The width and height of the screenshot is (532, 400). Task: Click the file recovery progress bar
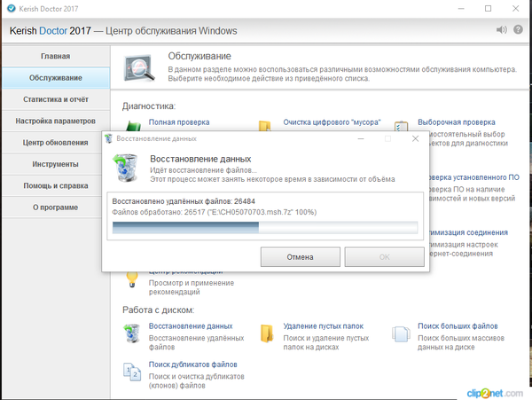(262, 227)
